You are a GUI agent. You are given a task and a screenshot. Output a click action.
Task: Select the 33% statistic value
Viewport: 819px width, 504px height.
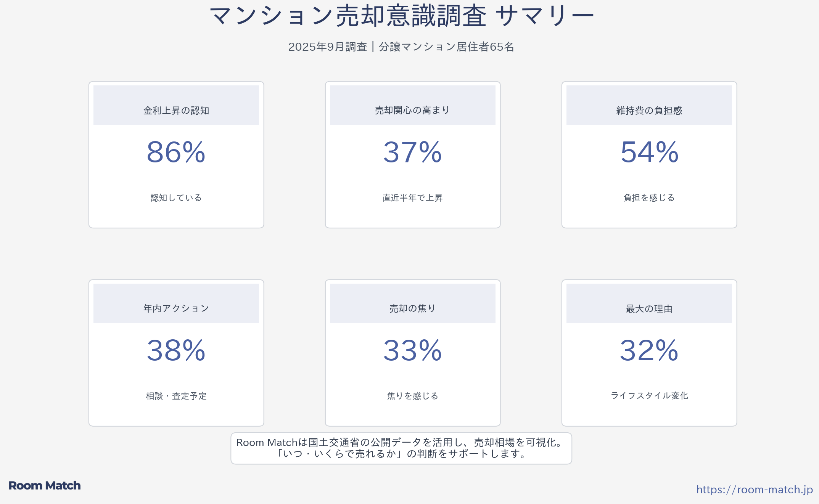pos(412,350)
